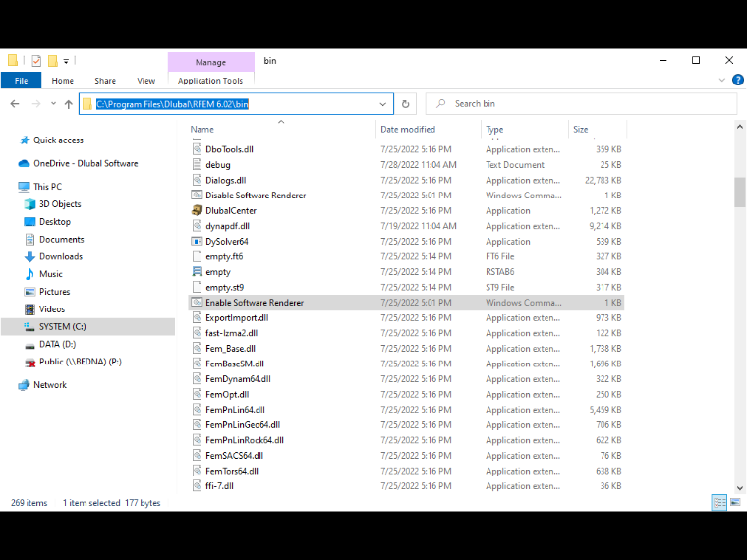Image resolution: width=747 pixels, height=560 pixels.
Task: Open the File menu
Action: point(21,81)
